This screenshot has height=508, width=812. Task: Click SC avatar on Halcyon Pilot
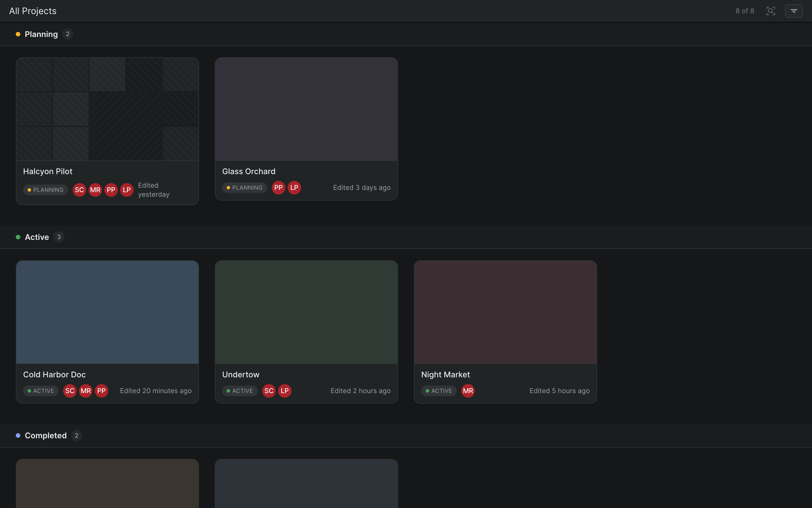click(x=80, y=190)
